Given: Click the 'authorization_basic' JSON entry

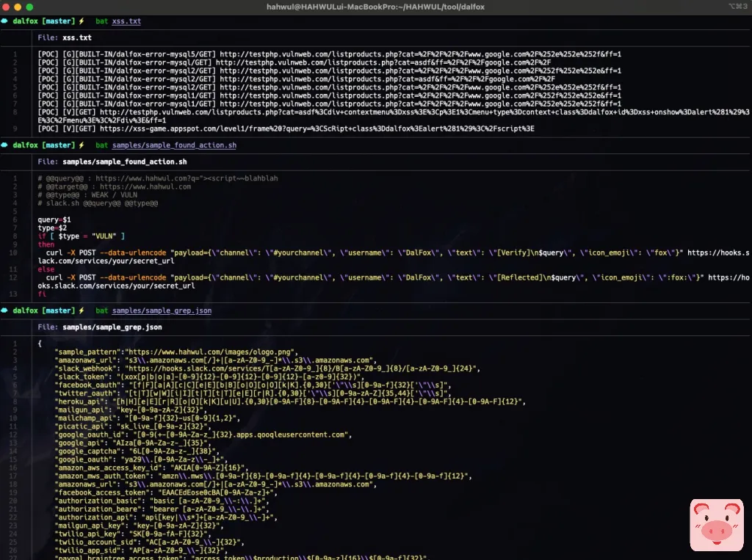Looking at the screenshot, I should (x=162, y=501).
